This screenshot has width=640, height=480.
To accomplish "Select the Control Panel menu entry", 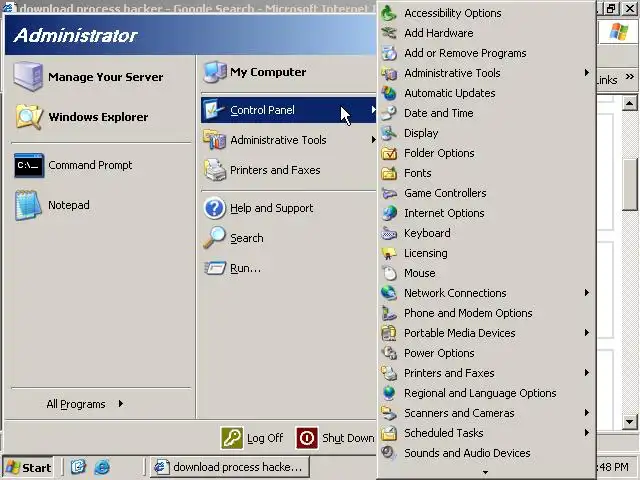I will 288,110.
